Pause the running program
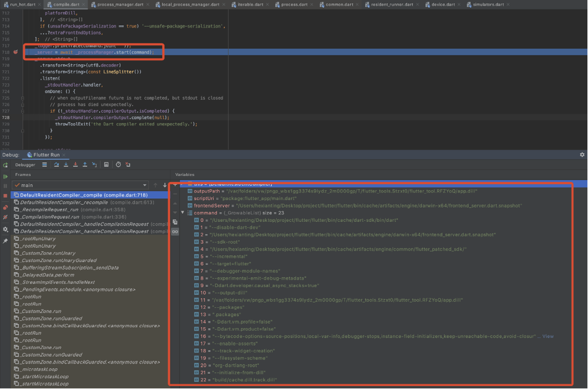Image resolution: width=588 pixels, height=389 pixels. click(x=5, y=186)
